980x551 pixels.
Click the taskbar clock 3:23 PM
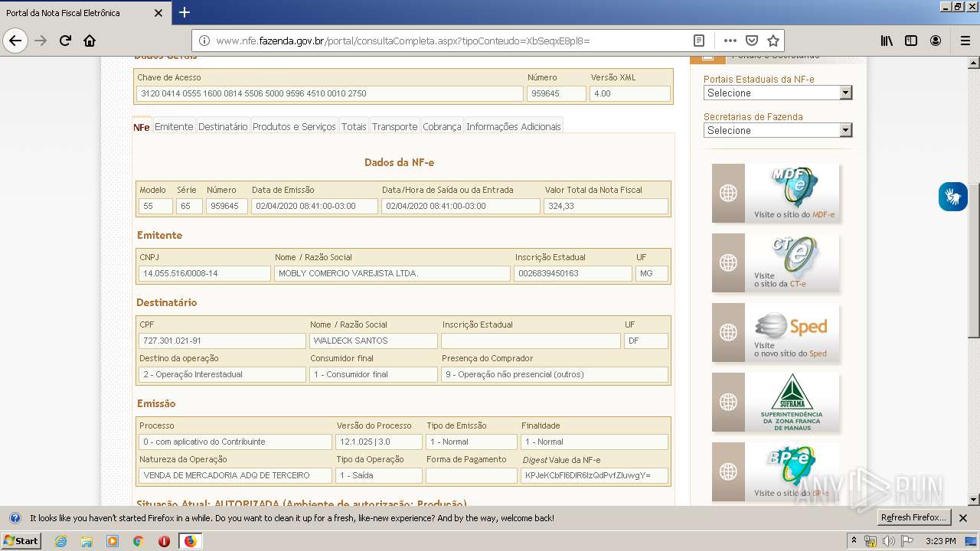tap(940, 541)
